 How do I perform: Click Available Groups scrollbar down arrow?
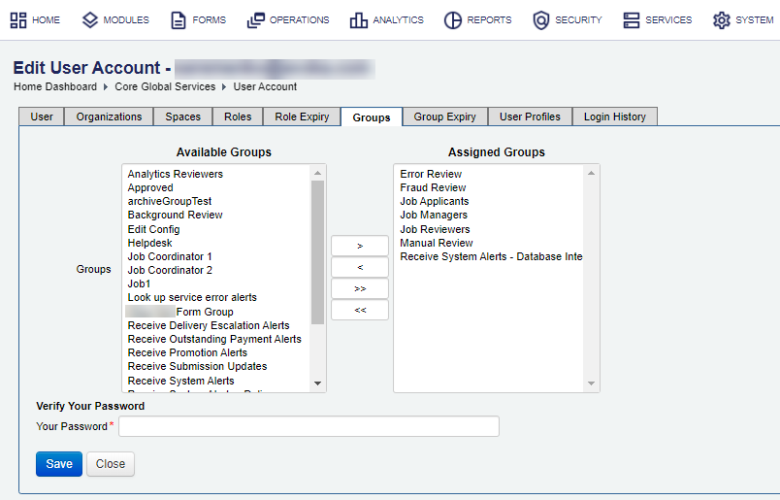pos(317,384)
